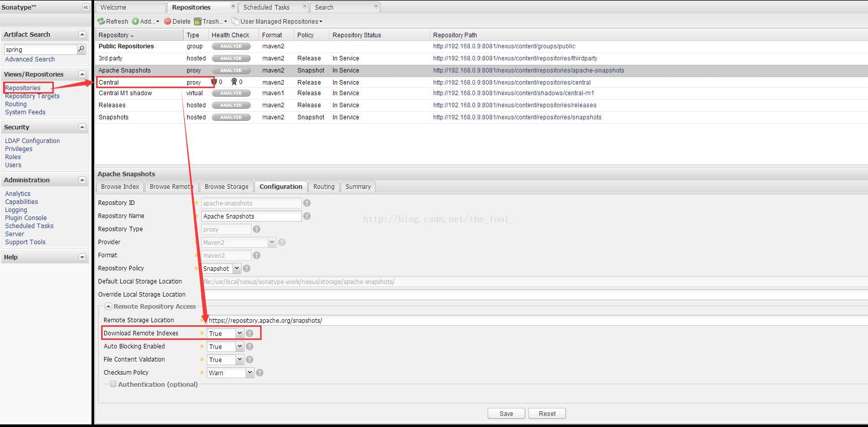
Task: Open the Summary tab
Action: (358, 186)
